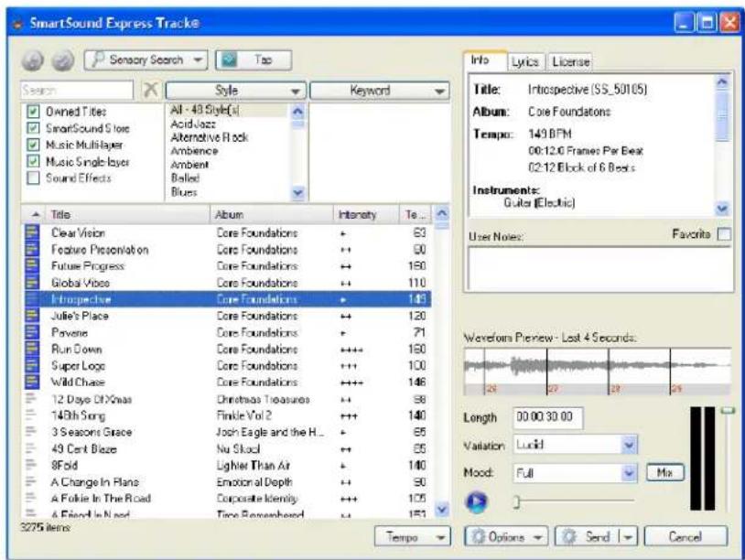Click single-layer icon beside 12 Days Of Xmas
745x560 pixels.
(31, 399)
